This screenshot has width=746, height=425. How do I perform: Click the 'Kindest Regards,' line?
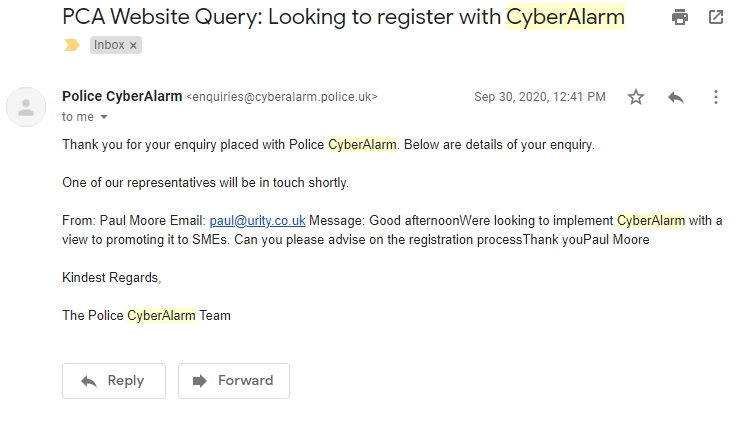(111, 277)
